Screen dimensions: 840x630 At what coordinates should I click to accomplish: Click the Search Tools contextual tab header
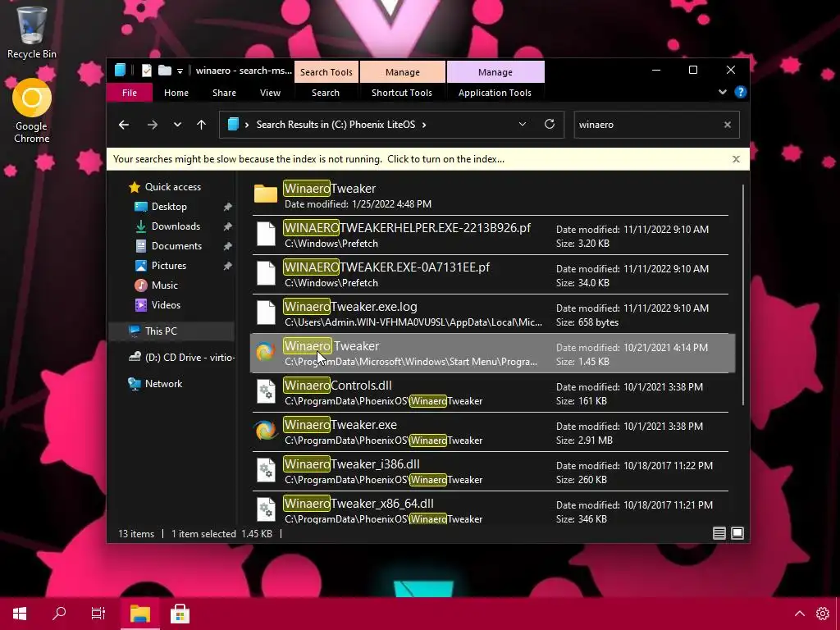[326, 72]
